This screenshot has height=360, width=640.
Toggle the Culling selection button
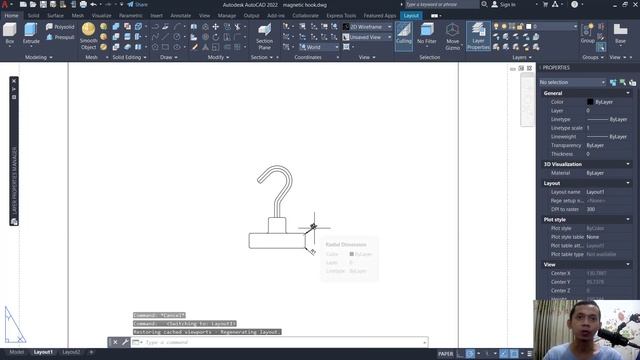pyautogui.click(x=404, y=35)
